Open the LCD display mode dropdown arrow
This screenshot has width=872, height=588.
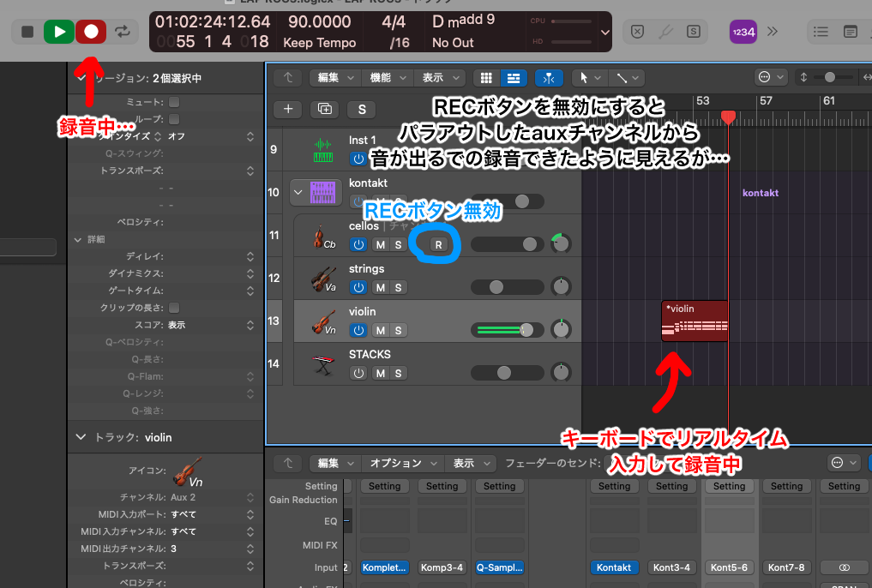point(605,33)
